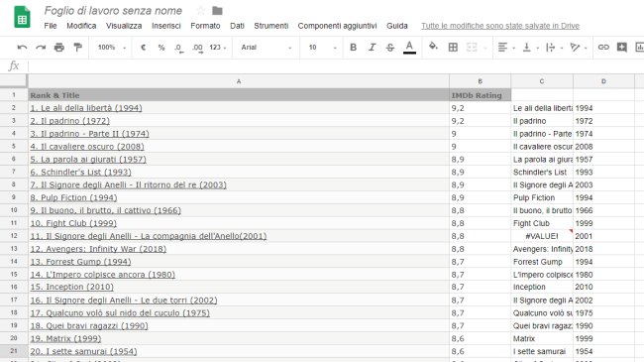Screen dimensions: 644x362
Task: Insert a chart
Action: tap(639, 48)
